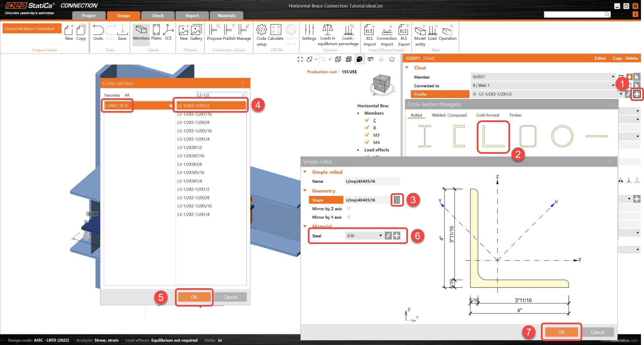Collapse the Geometry section
Image resolution: width=644 pixels, height=345 pixels.
pos(305,191)
